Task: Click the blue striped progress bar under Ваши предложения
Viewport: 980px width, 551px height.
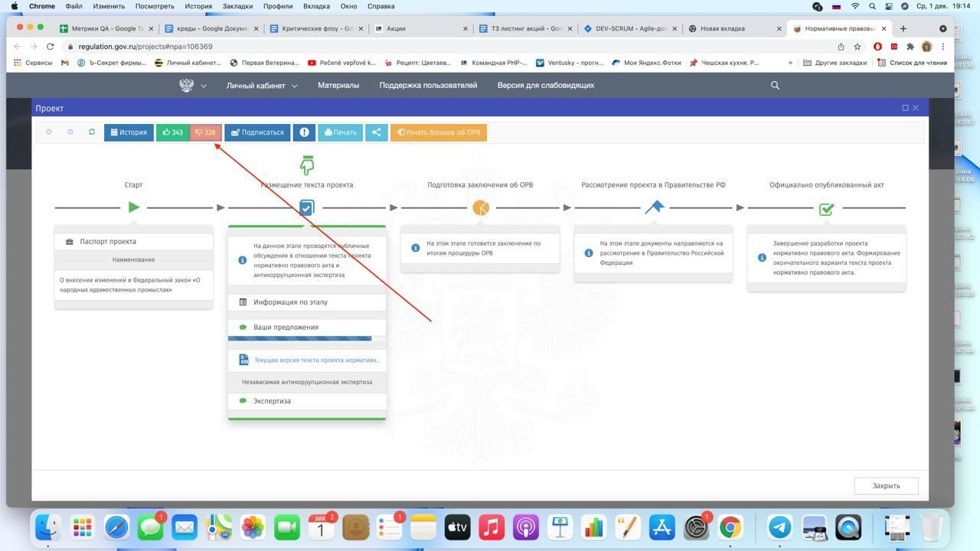Action: (x=299, y=338)
